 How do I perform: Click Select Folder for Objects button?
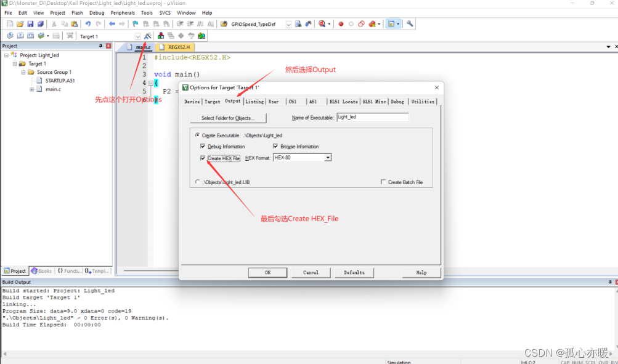click(x=228, y=118)
